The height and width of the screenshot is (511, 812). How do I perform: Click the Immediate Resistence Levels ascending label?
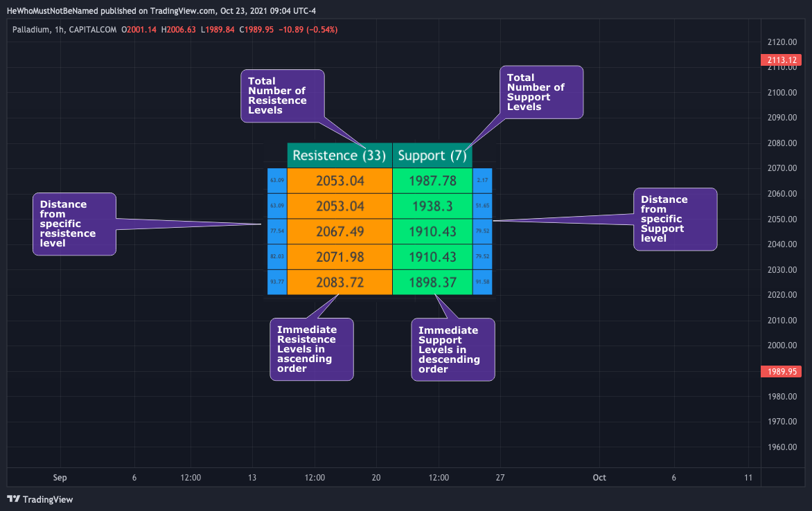coord(312,349)
